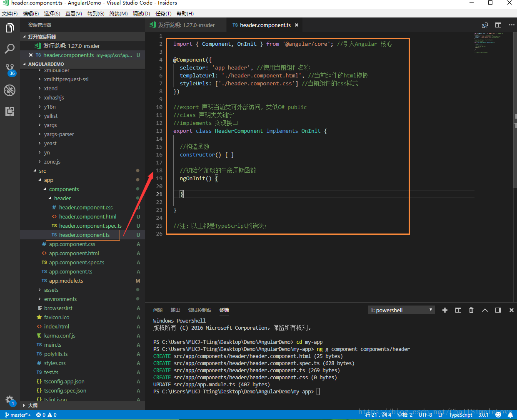Change language mode TypeScript in status bar
The width and height of the screenshot is (517, 420).
(461, 415)
